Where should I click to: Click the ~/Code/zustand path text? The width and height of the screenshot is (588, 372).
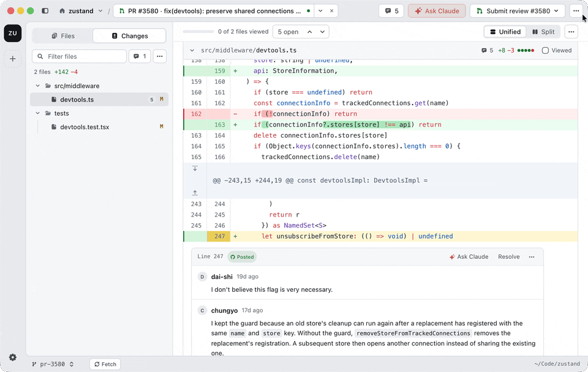[x=557, y=364]
